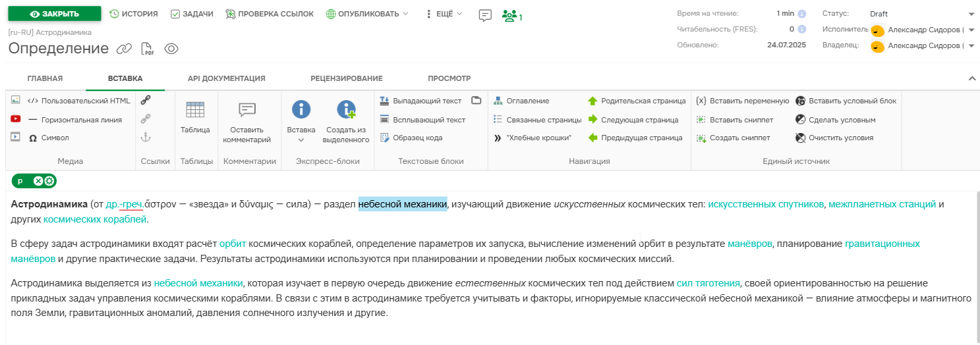Insert a Горизонтальная линия
This screenshot has width=980, height=345.
tap(75, 120)
